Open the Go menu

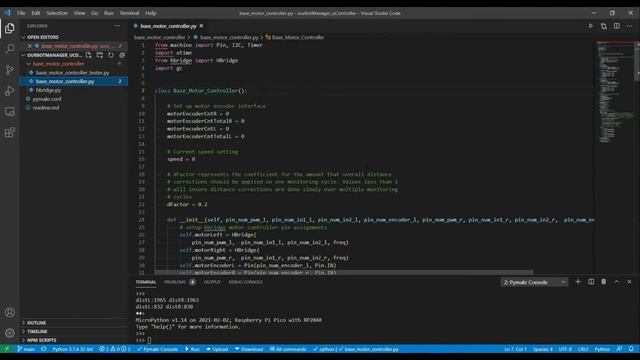pos(95,13)
